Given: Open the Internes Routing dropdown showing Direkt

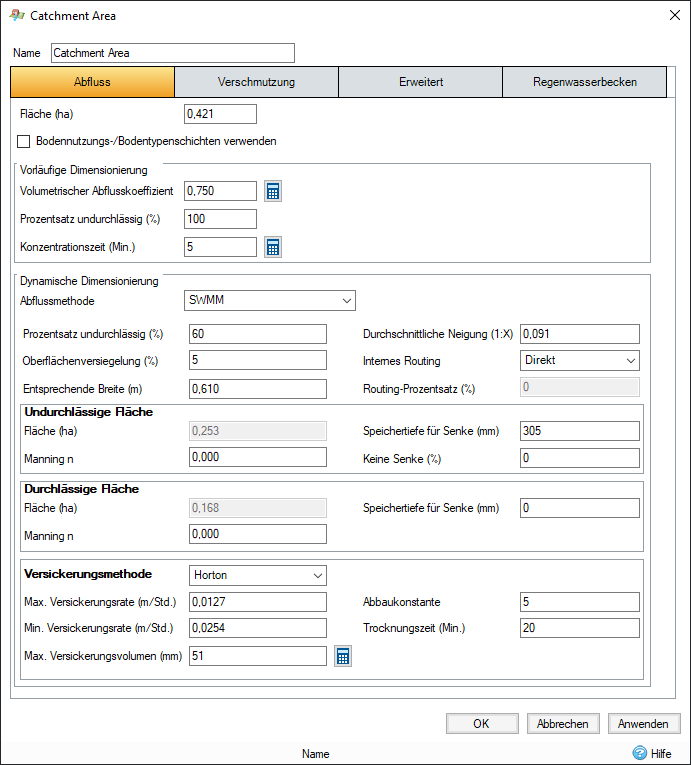Looking at the screenshot, I should click(580, 361).
